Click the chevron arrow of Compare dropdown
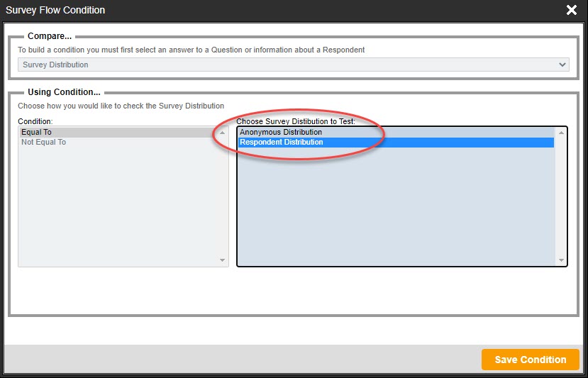Image resolution: width=588 pixels, height=378 pixels. pos(562,65)
